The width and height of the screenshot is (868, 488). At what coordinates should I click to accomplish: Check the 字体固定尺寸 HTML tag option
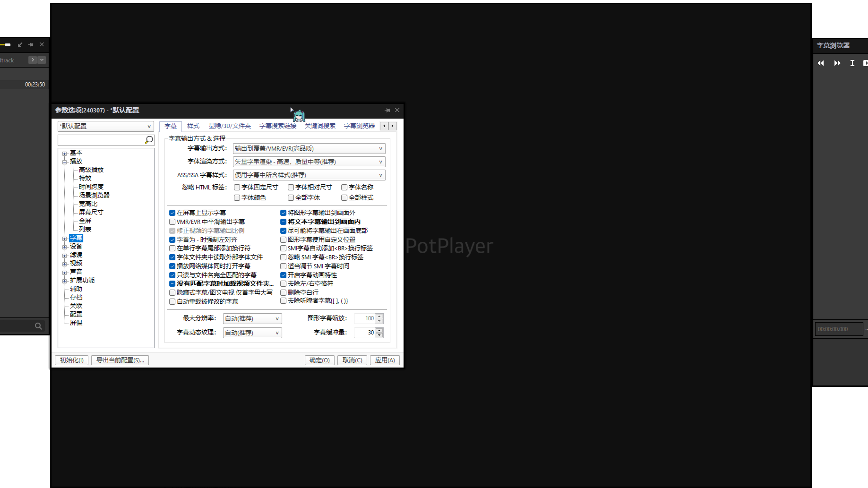pos(237,187)
